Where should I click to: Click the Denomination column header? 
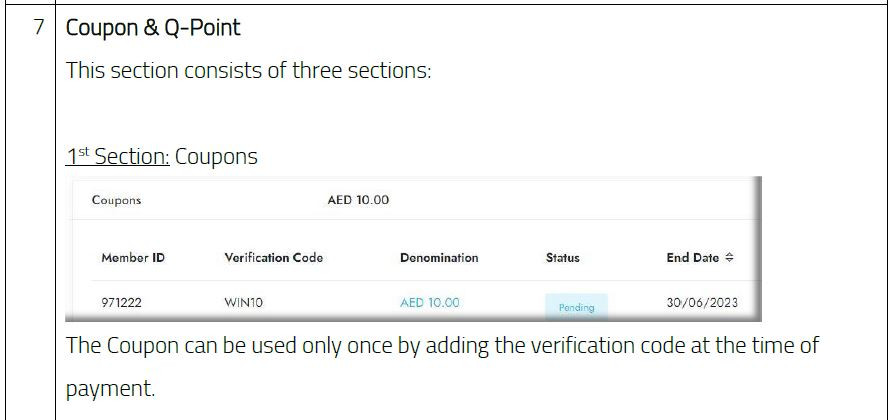coord(439,258)
